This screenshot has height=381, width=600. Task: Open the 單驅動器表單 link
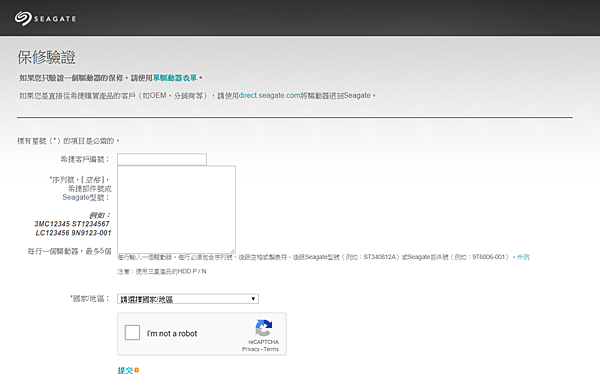click(175, 78)
